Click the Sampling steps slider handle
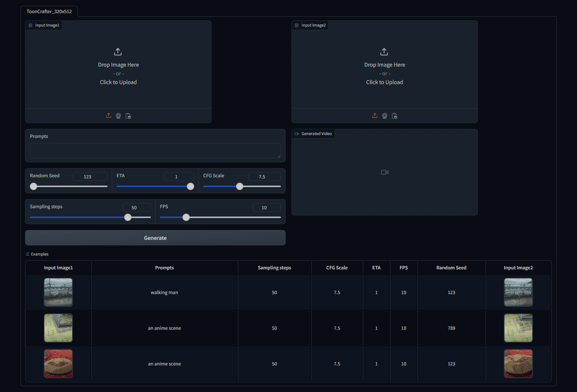The height and width of the screenshot is (392, 577). [x=128, y=217]
